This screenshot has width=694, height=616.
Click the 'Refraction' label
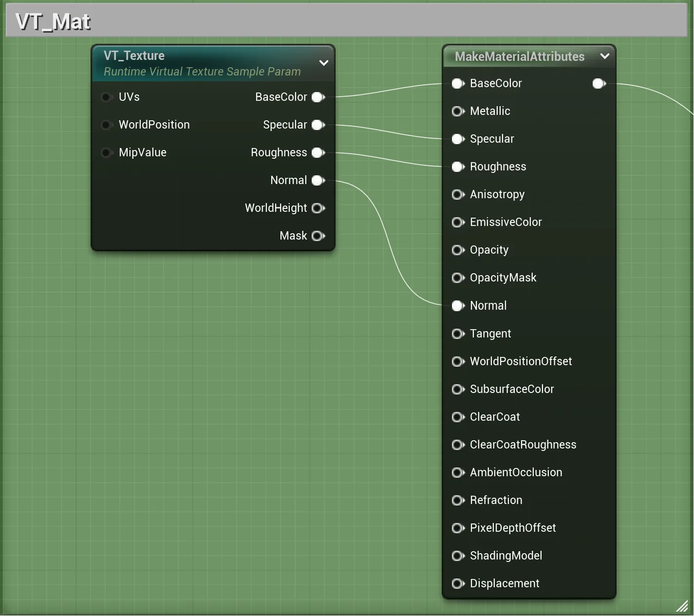coord(496,500)
